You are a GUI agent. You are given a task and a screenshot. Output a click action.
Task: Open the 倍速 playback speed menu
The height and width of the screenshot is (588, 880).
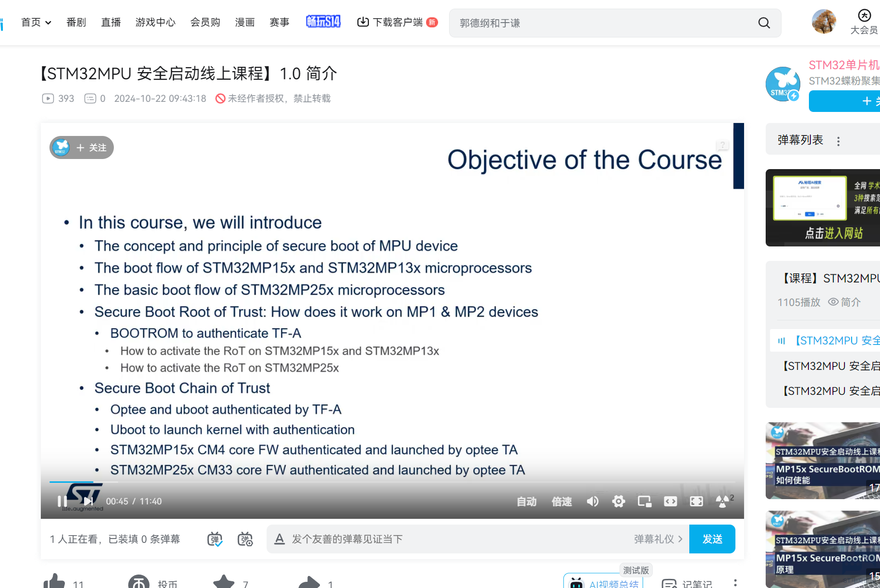pos(562,502)
